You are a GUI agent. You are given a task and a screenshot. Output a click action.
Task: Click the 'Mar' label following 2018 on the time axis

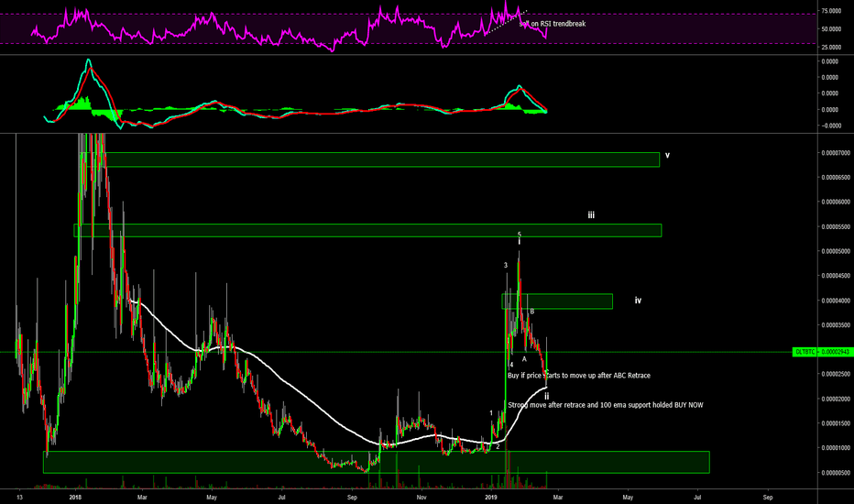[x=142, y=498]
